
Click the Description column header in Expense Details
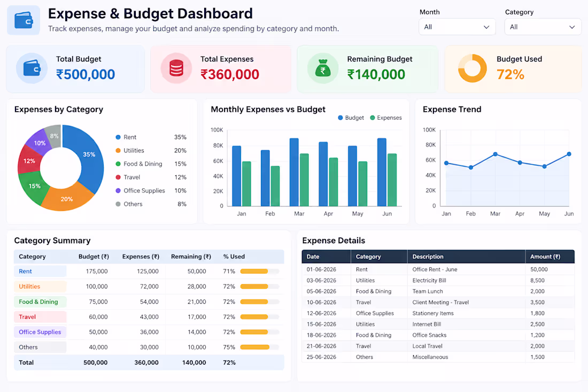click(466, 257)
